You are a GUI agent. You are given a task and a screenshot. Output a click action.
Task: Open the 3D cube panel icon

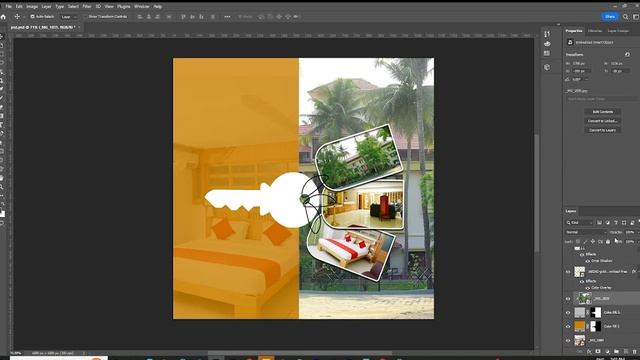[547, 67]
